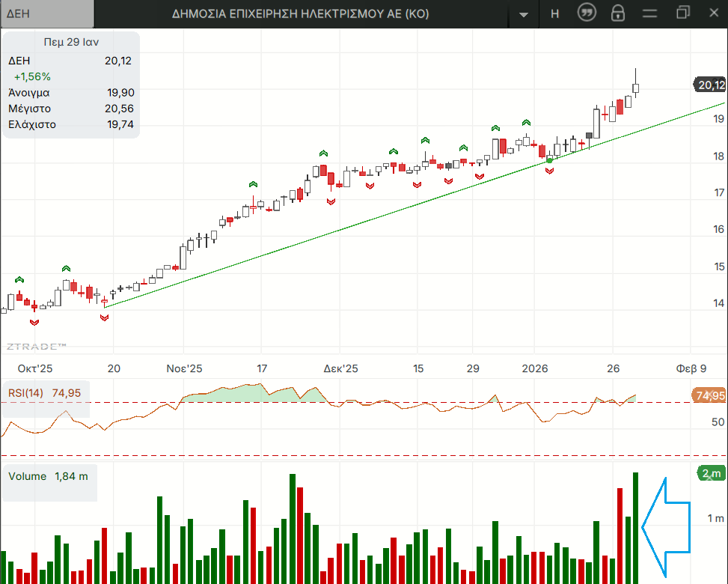Click the Volume indicator label
This screenshot has width=728, height=584.
coord(27,476)
